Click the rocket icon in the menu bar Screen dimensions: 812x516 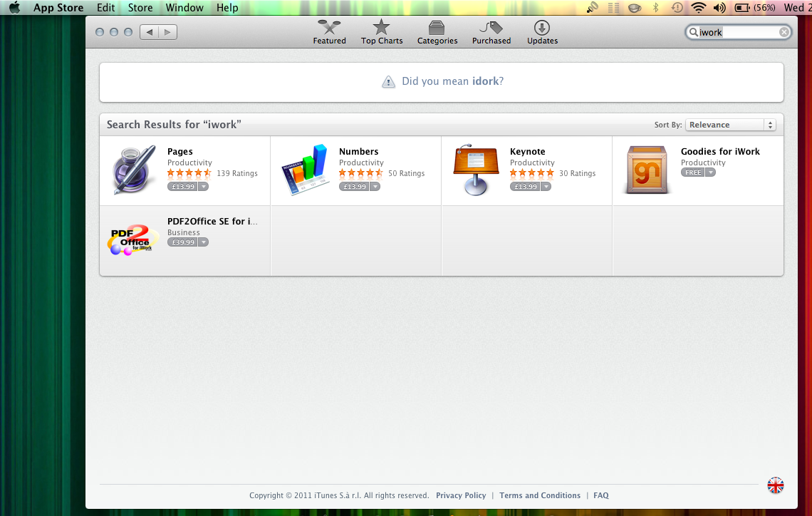pyautogui.click(x=593, y=7)
